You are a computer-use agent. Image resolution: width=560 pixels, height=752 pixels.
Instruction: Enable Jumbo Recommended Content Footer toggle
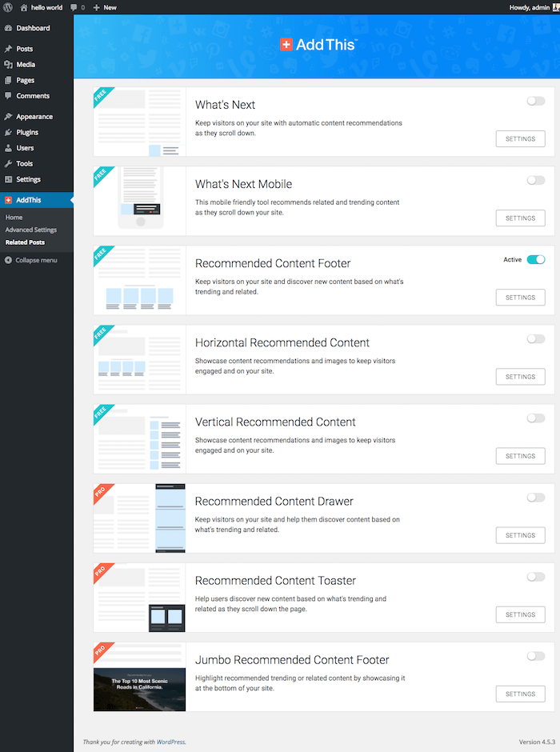click(535, 656)
